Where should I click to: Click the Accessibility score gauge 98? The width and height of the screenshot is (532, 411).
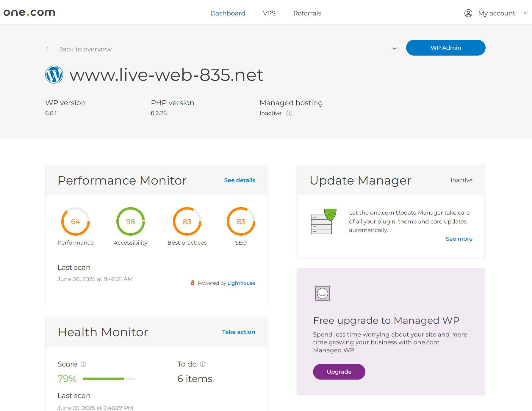click(131, 221)
